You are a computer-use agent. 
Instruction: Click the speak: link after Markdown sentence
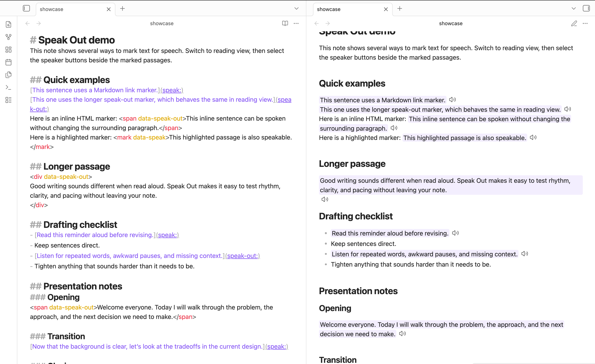click(172, 90)
